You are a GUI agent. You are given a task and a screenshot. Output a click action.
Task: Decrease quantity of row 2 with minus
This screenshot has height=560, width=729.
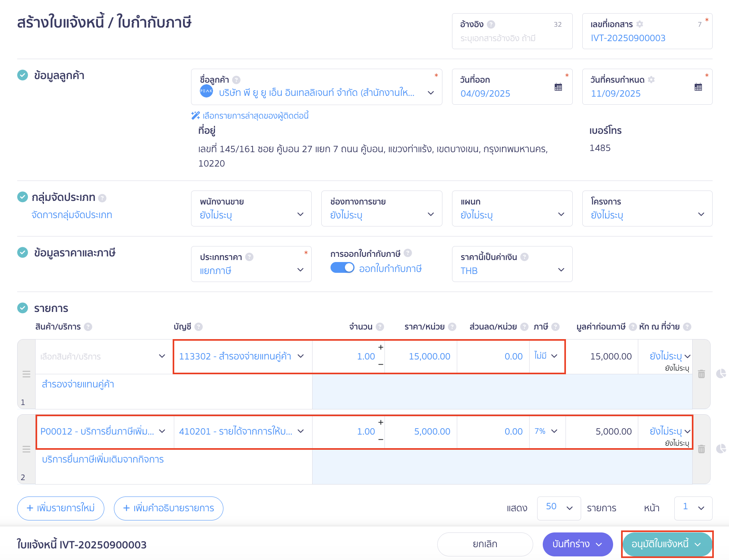[380, 440]
